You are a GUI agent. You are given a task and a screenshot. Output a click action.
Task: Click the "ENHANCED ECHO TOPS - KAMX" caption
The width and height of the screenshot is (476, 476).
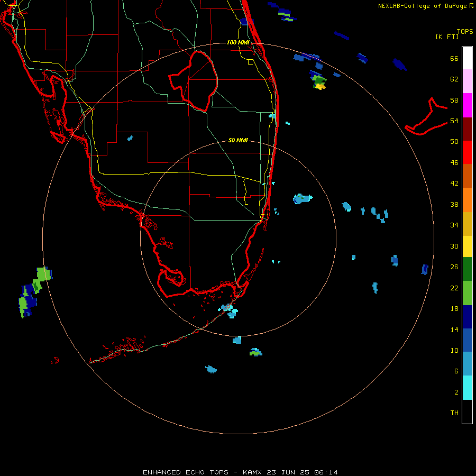(x=202, y=472)
